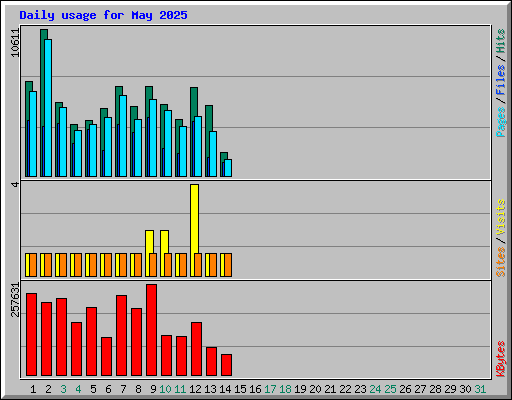Image resolution: width=512 pixels, height=400 pixels.
Task: Select the cyan pages bar for day 7
Action: 123,136
